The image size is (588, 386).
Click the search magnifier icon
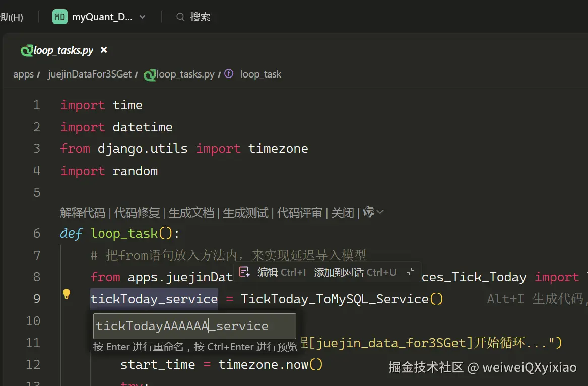pyautogui.click(x=180, y=17)
